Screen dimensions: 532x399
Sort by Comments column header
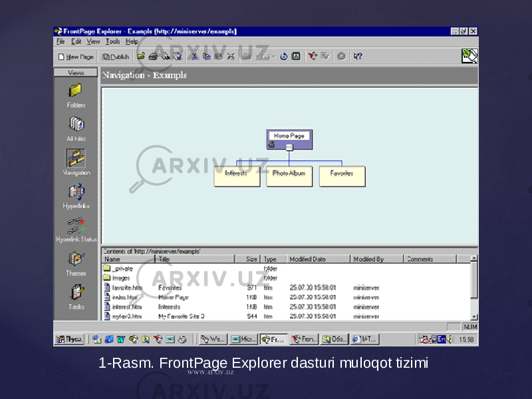(430, 259)
